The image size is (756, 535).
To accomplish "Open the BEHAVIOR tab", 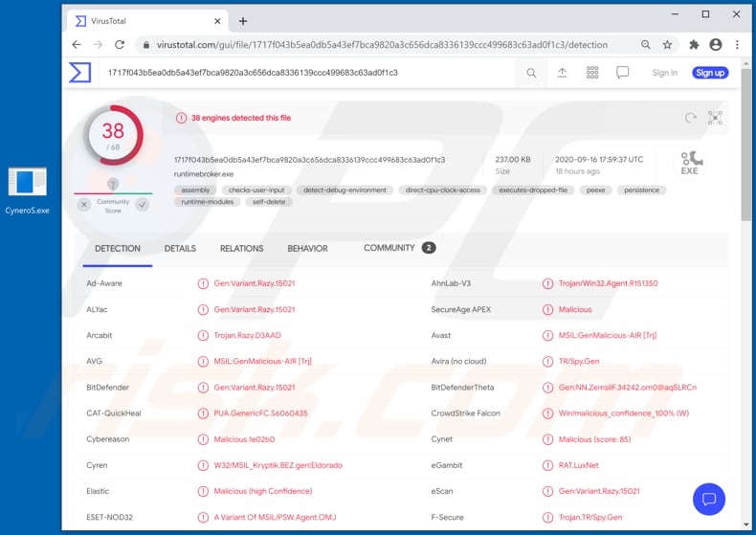I will pyautogui.click(x=307, y=249).
